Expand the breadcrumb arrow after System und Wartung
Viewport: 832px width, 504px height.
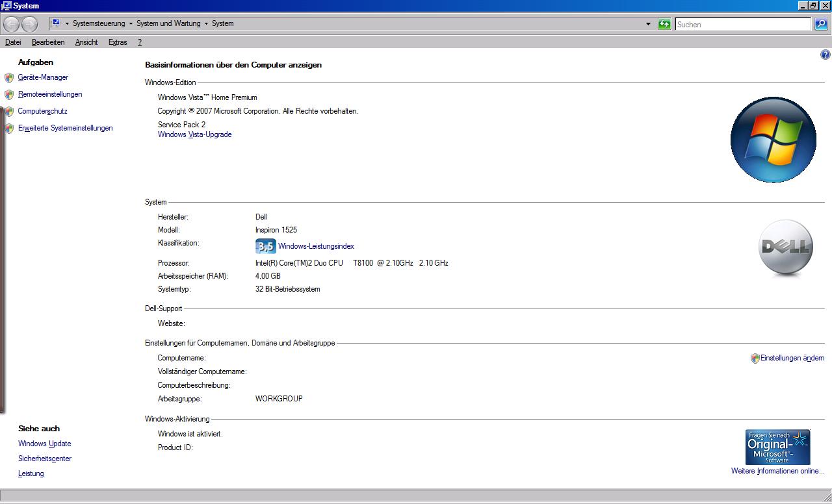point(206,23)
